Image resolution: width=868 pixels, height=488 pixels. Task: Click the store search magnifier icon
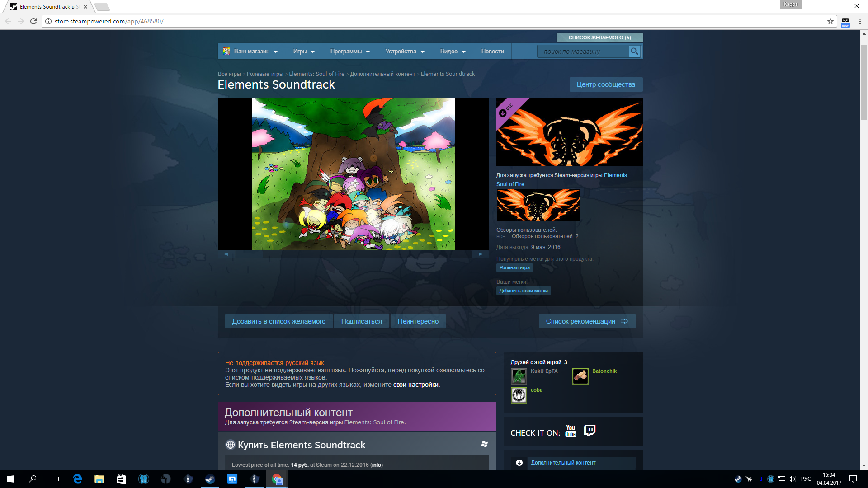click(634, 52)
